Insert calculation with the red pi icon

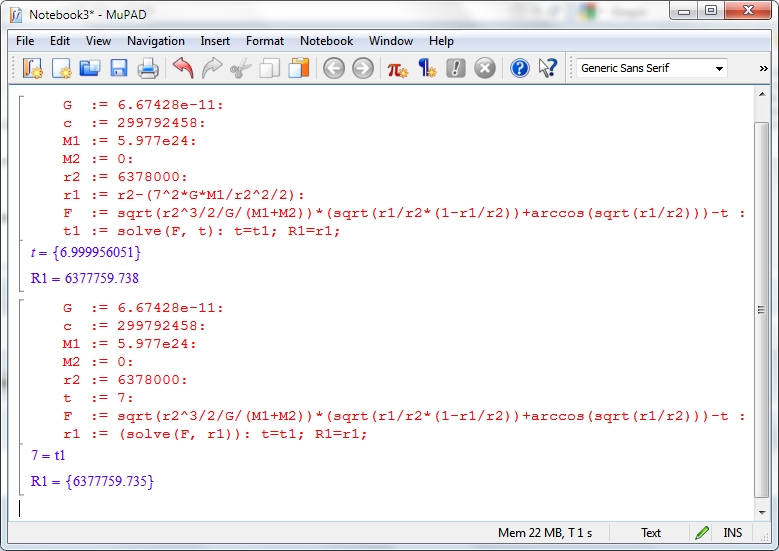click(398, 68)
